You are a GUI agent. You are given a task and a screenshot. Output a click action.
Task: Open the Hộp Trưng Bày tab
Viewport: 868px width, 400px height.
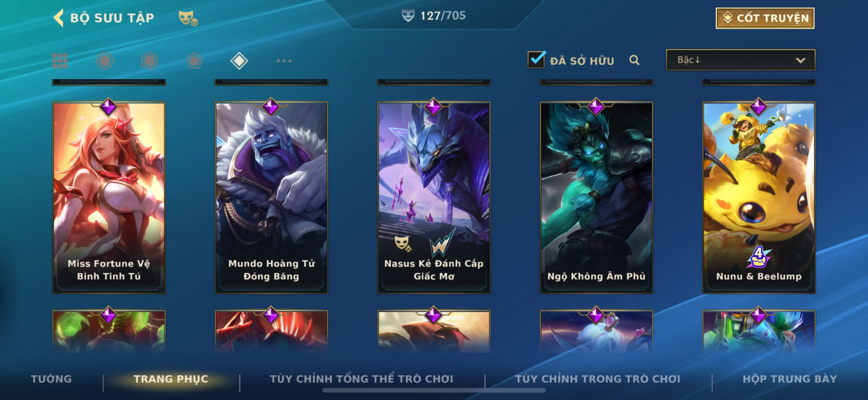click(790, 379)
